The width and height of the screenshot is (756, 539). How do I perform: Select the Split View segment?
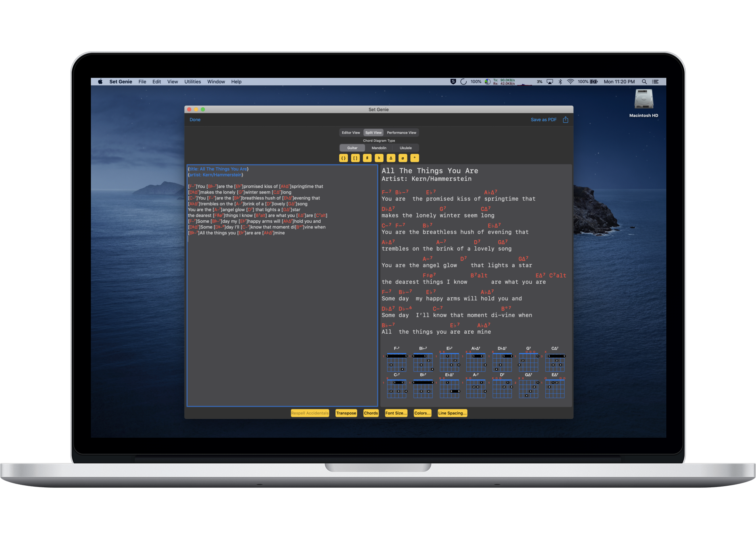tap(373, 133)
